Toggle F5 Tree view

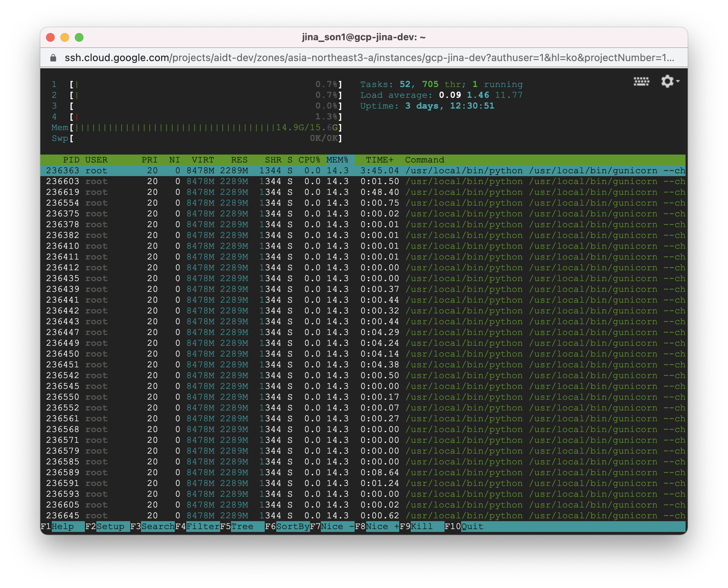click(242, 527)
